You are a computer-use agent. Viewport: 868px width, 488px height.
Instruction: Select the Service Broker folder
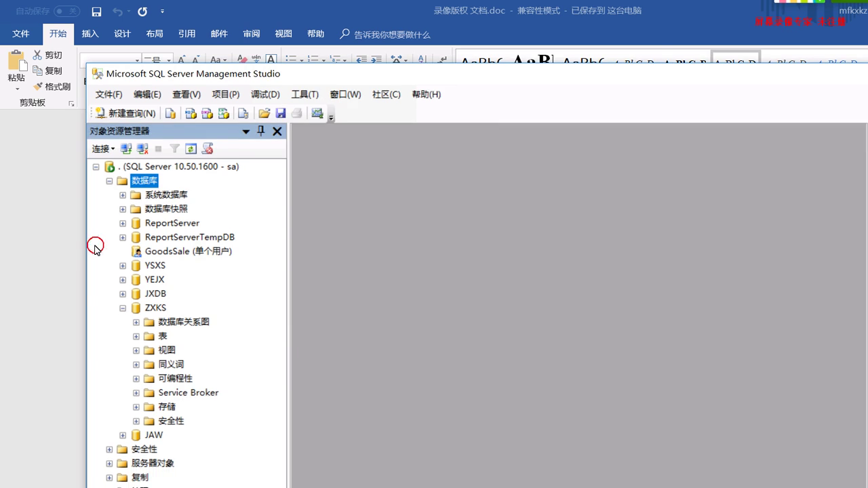[188, 392]
